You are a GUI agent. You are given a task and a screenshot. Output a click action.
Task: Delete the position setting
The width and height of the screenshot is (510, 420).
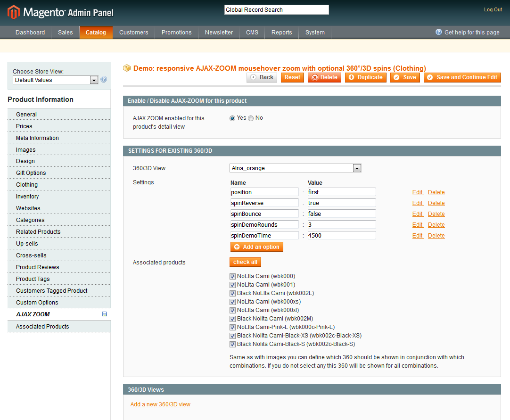(436, 192)
